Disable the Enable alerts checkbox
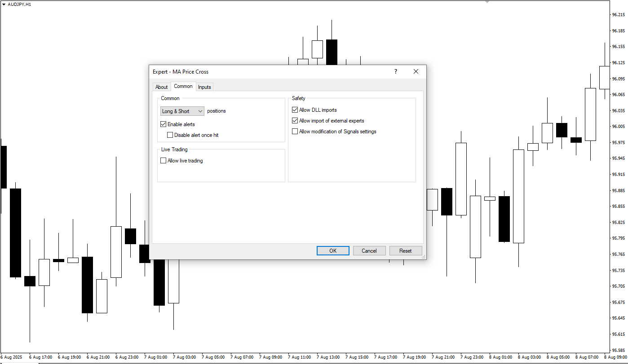This screenshot has height=364, width=628. 164,124
